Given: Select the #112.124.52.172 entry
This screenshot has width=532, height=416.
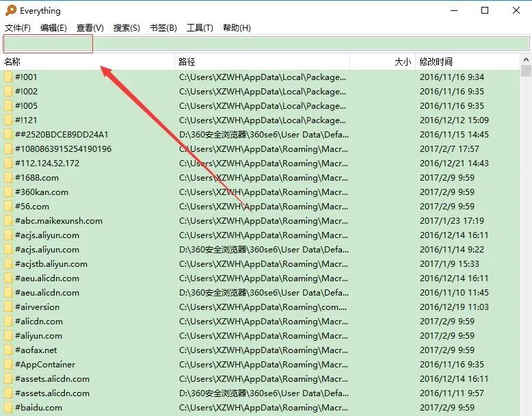Looking at the screenshot, I should (x=46, y=164).
